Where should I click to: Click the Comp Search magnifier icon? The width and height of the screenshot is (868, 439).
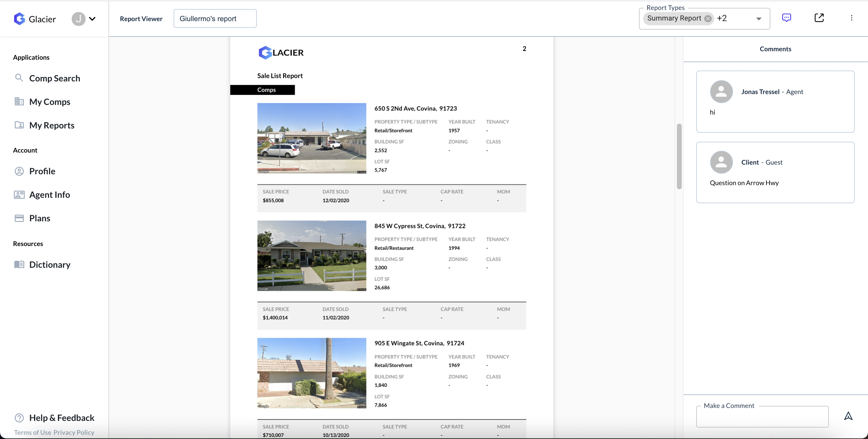[19, 78]
